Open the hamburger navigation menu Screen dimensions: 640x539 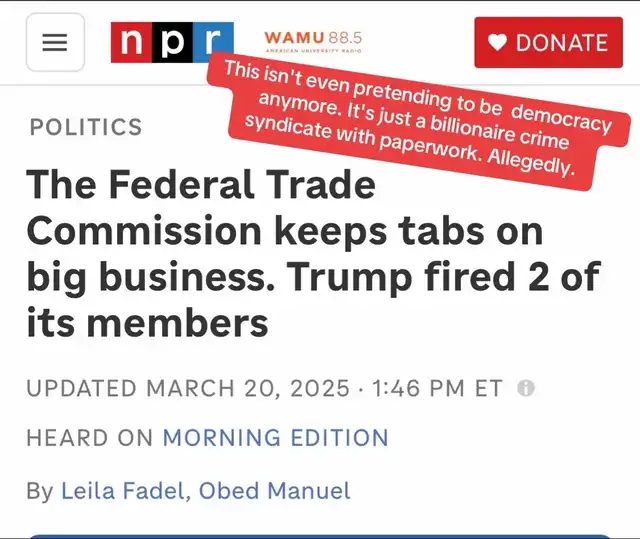tap(55, 42)
